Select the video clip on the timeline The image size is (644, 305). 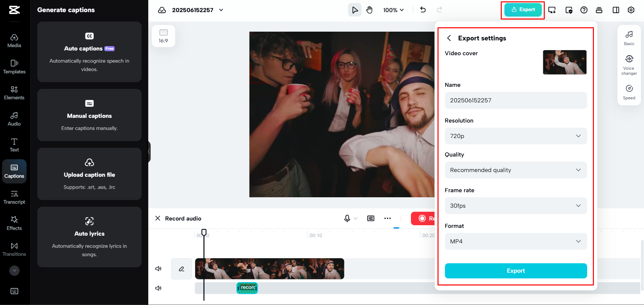point(270,269)
